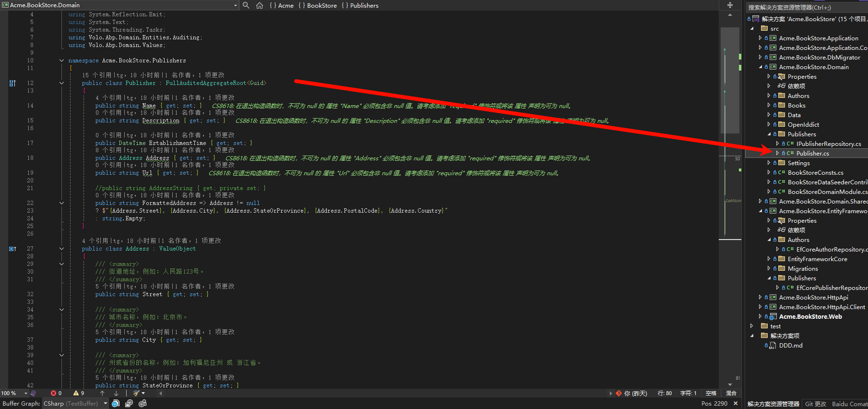Select the BookStore namespace breadcrumb
The width and height of the screenshot is (868, 409).
click(318, 5)
